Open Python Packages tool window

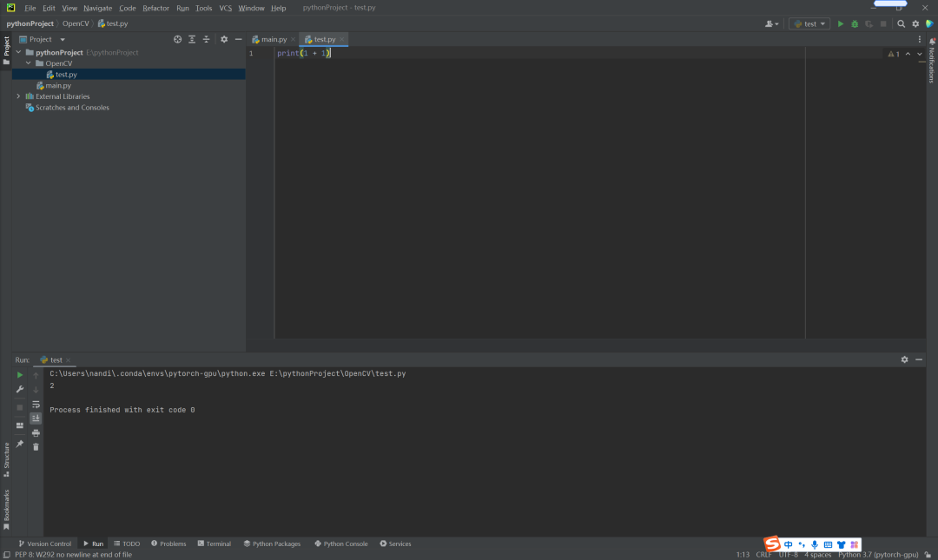click(272, 544)
